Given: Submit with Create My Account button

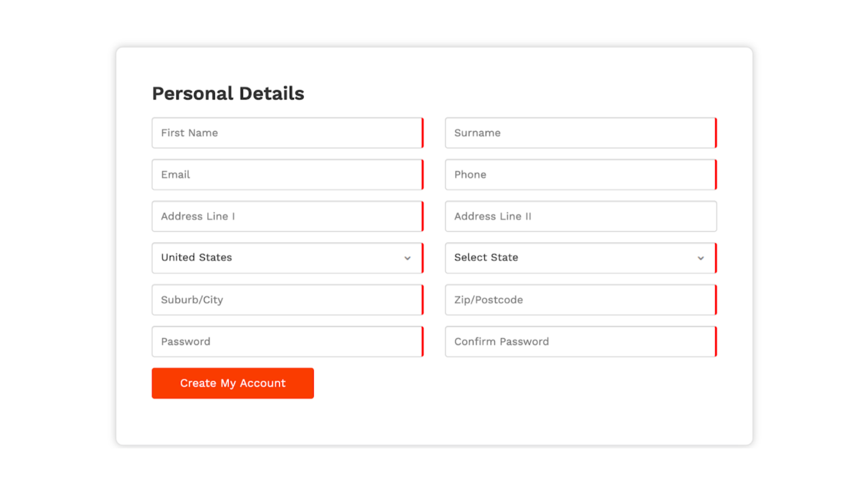Looking at the screenshot, I should tap(233, 383).
